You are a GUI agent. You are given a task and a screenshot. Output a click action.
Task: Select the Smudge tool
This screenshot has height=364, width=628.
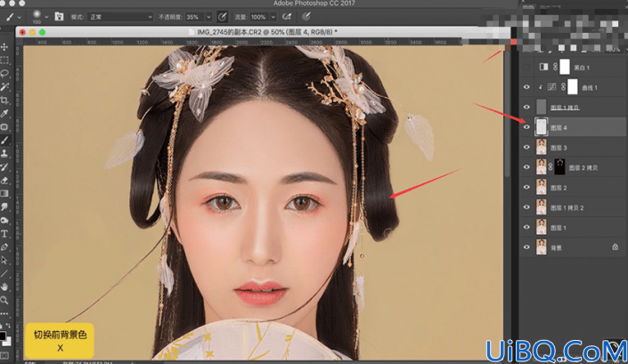tap(4, 206)
